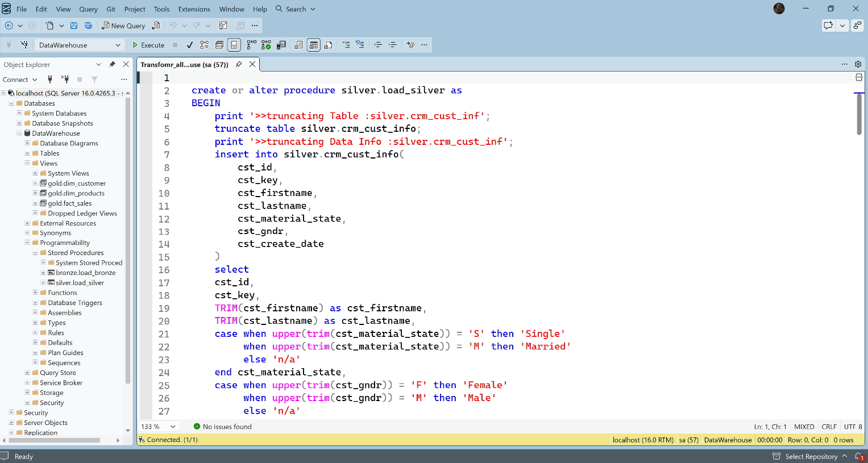This screenshot has width=868, height=463.
Task: Click Select Repository in status bar
Action: 810,456
